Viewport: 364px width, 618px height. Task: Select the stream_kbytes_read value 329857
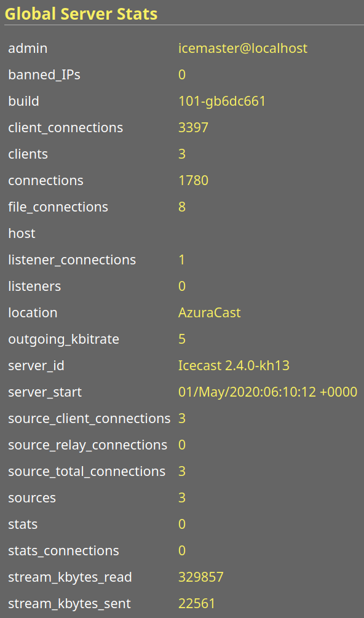coord(201,577)
